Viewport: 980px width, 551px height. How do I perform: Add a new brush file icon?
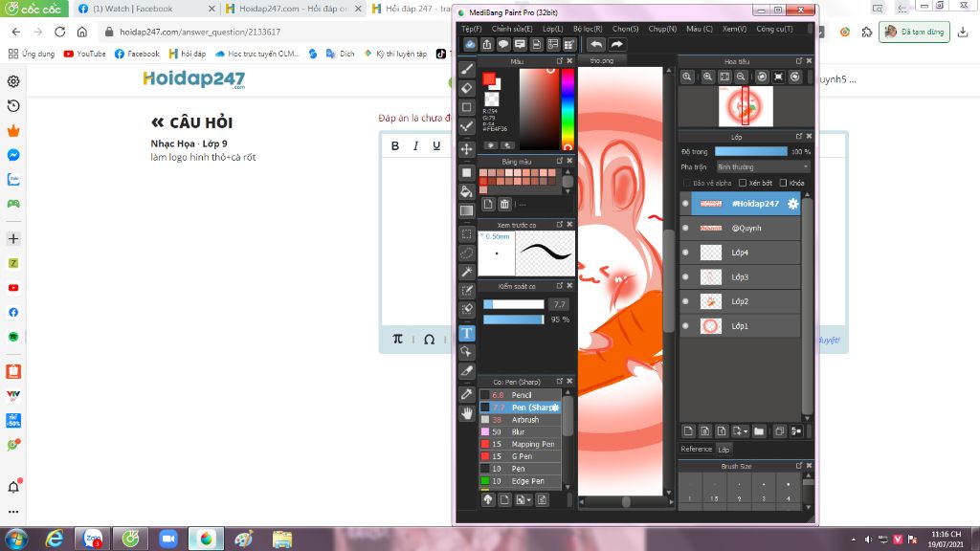pos(504,499)
